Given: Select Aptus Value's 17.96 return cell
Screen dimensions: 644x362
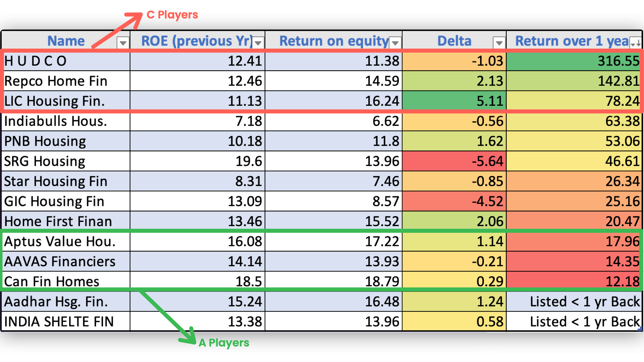Looking at the screenshot, I should tap(574, 241).
